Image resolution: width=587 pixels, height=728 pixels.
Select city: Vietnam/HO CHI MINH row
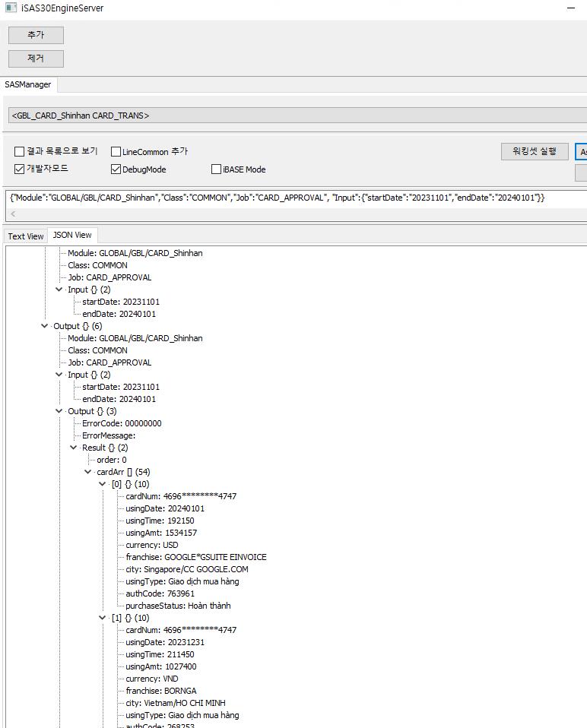[176, 703]
